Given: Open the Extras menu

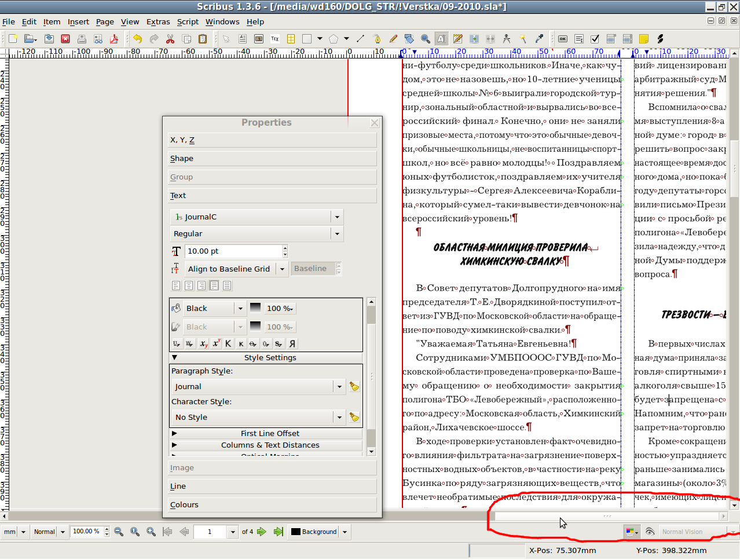Looking at the screenshot, I should 157,21.
